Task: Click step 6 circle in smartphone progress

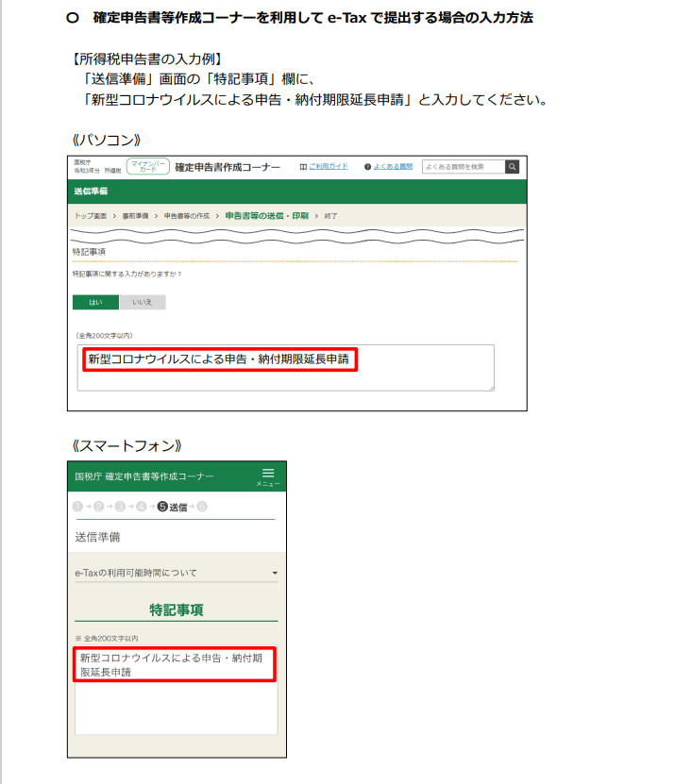Action: click(202, 507)
